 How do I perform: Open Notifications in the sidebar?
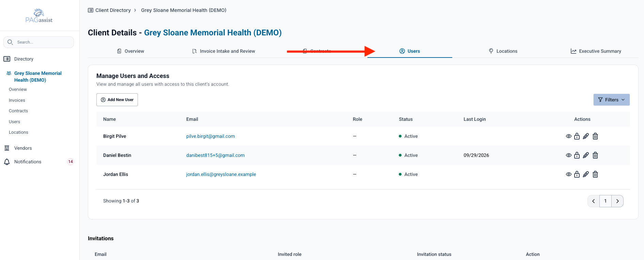coord(28,162)
